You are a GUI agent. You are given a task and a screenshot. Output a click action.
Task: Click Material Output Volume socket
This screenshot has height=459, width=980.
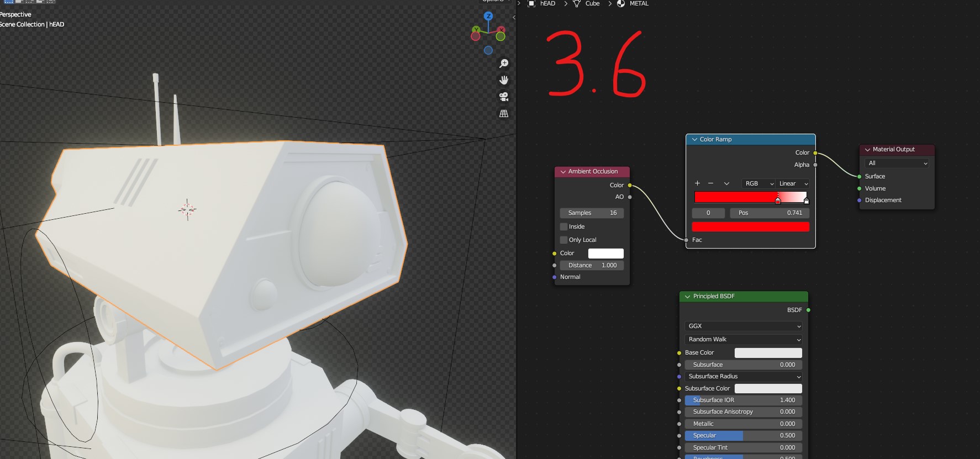click(860, 188)
